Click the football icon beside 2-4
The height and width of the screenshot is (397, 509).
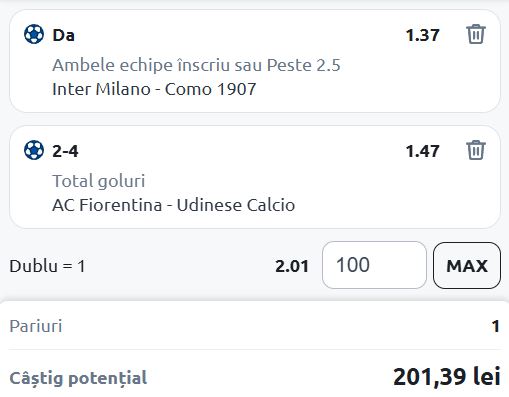pyautogui.click(x=34, y=150)
